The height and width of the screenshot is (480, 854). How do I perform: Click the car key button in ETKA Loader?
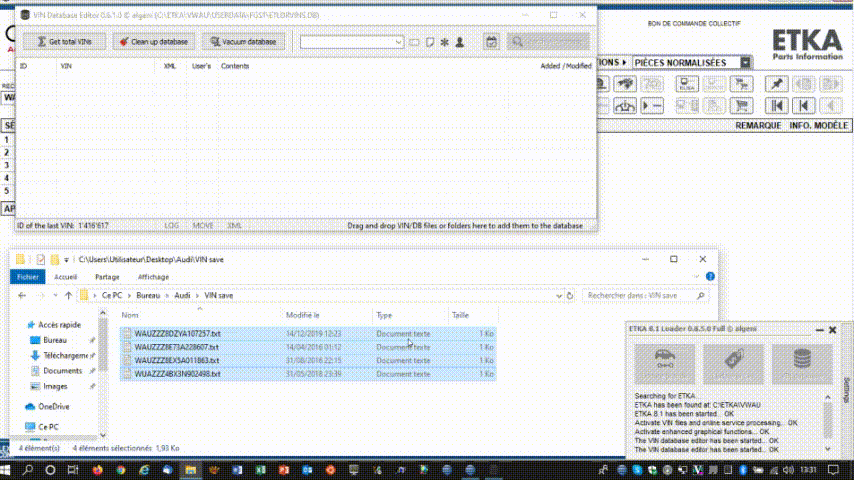coord(664,363)
